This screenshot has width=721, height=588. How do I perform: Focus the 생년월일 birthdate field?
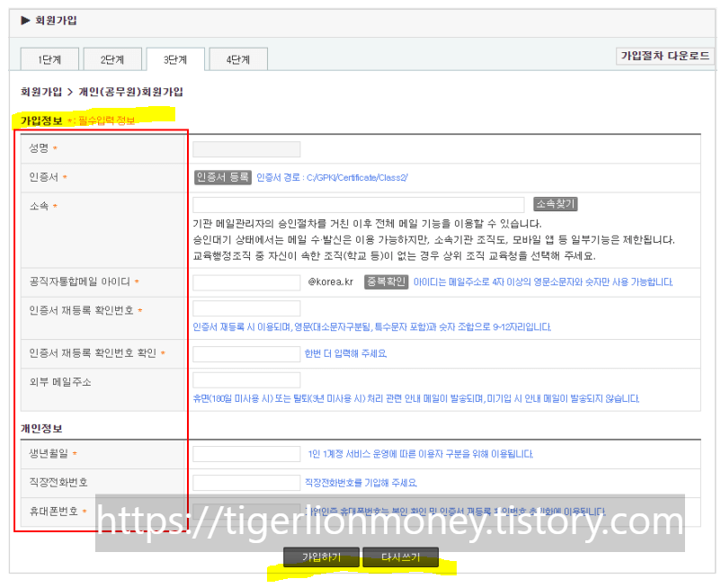[245, 453]
